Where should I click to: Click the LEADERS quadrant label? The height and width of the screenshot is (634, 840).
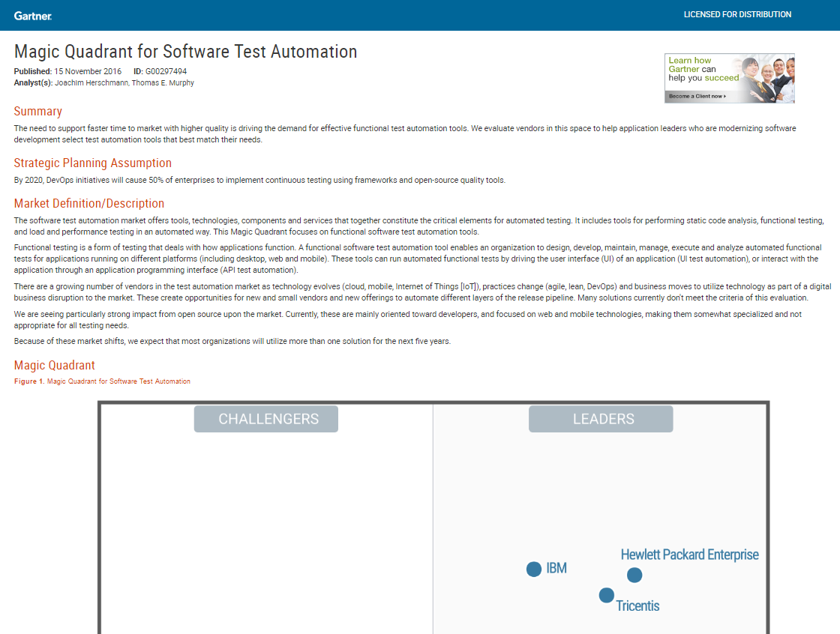(x=601, y=419)
